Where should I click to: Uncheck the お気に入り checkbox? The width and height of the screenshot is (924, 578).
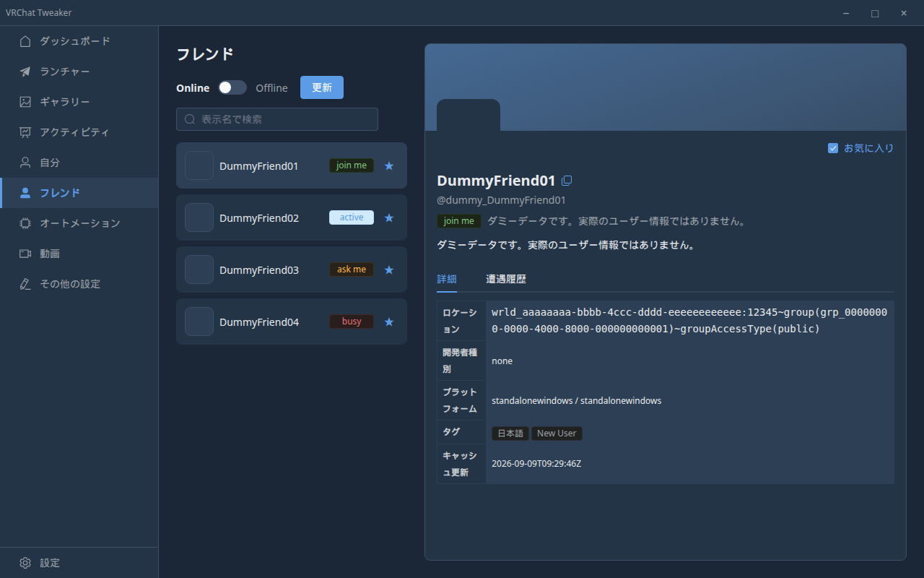[x=833, y=148]
